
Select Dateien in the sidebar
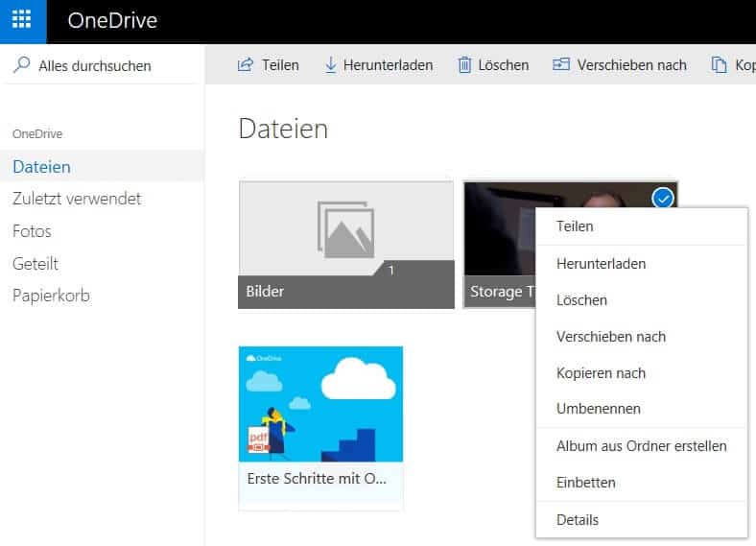102,166
